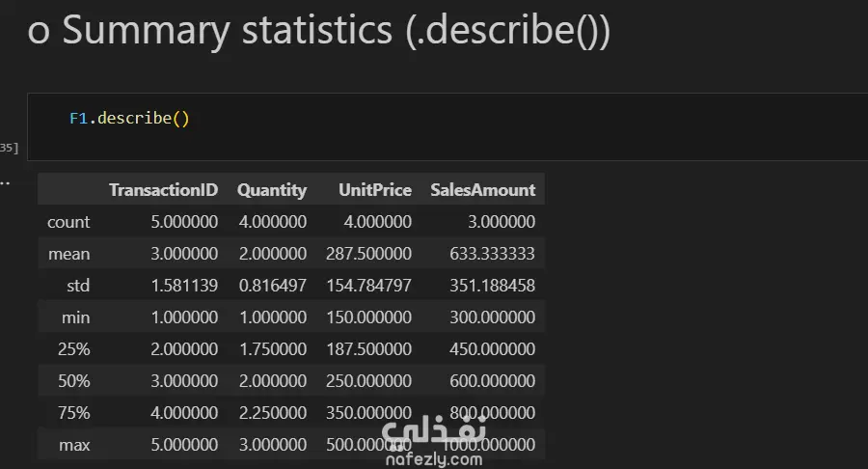Click the TransactionID column header
This screenshot has width=868, height=469.
[x=163, y=190]
